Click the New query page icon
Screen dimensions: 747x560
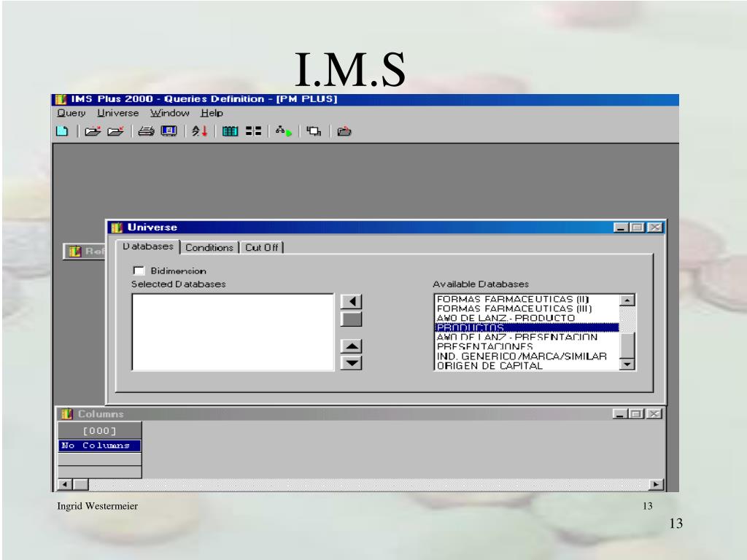click(63, 131)
